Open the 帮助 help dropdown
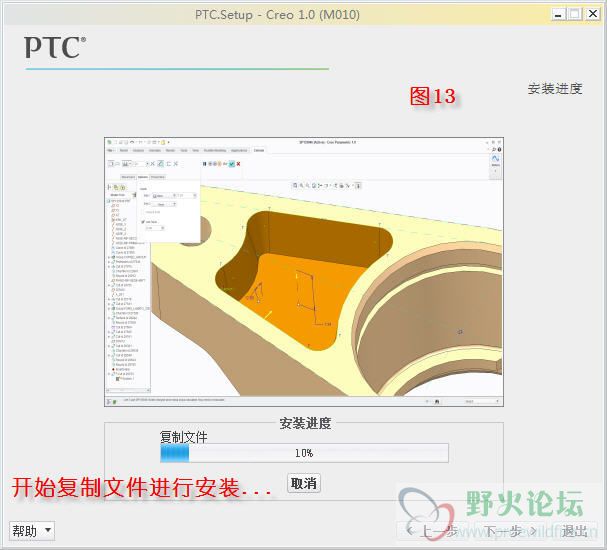607x550 pixels. click(32, 531)
